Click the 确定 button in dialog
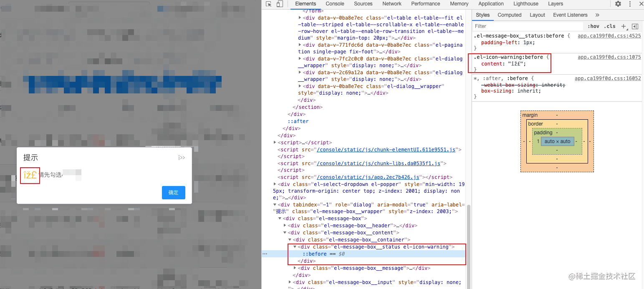Screen dimensions: 644x289 (173, 192)
